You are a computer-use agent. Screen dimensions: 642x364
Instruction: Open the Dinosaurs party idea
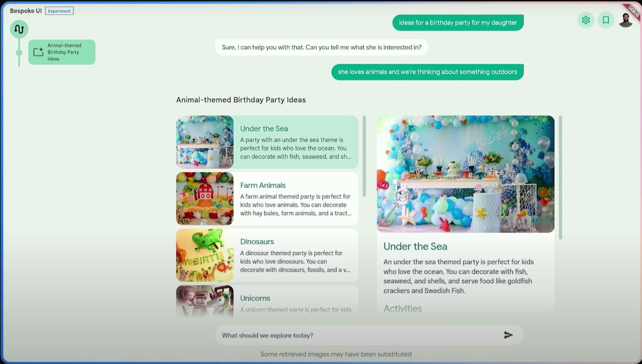click(x=295, y=255)
